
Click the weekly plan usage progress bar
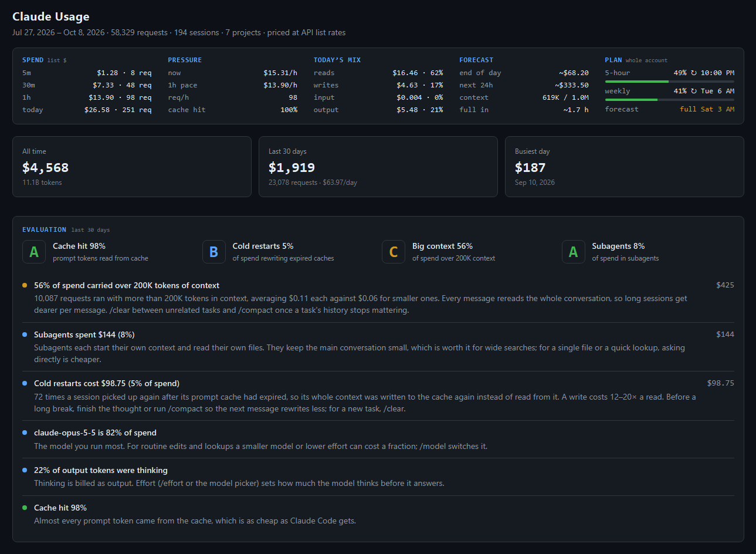point(669,100)
